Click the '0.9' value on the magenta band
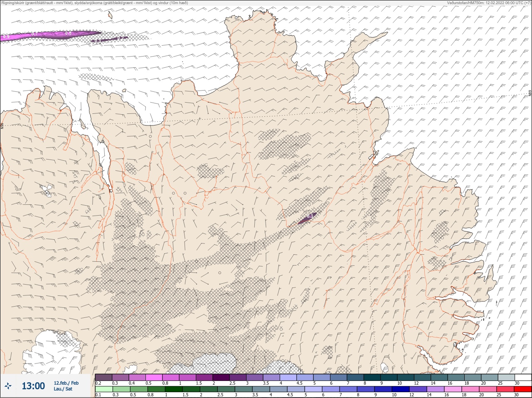This screenshot has width=532, height=398. pos(6,37)
